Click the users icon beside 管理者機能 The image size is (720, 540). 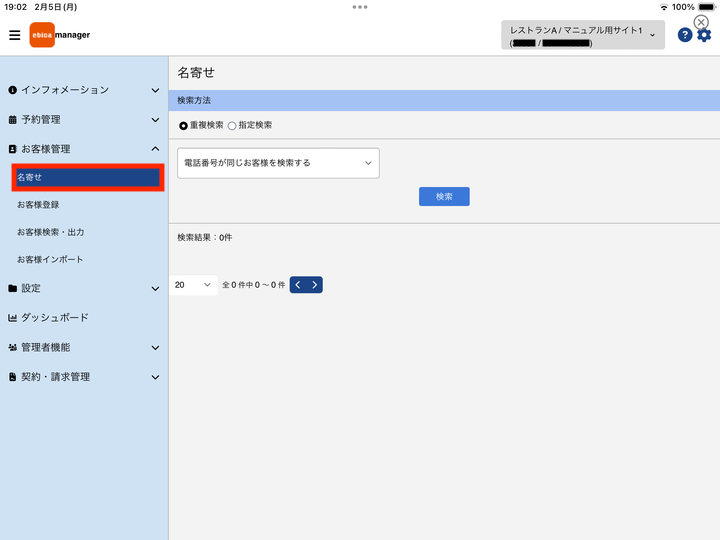(12, 348)
